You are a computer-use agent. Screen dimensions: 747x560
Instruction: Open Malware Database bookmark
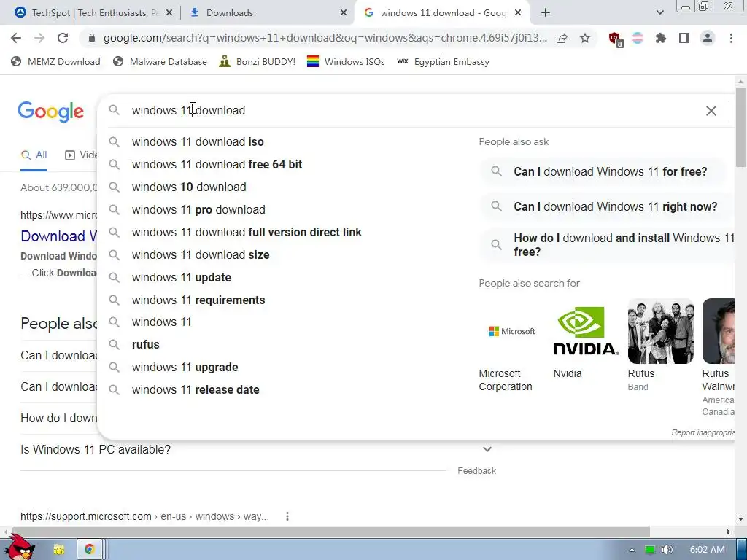pos(160,62)
